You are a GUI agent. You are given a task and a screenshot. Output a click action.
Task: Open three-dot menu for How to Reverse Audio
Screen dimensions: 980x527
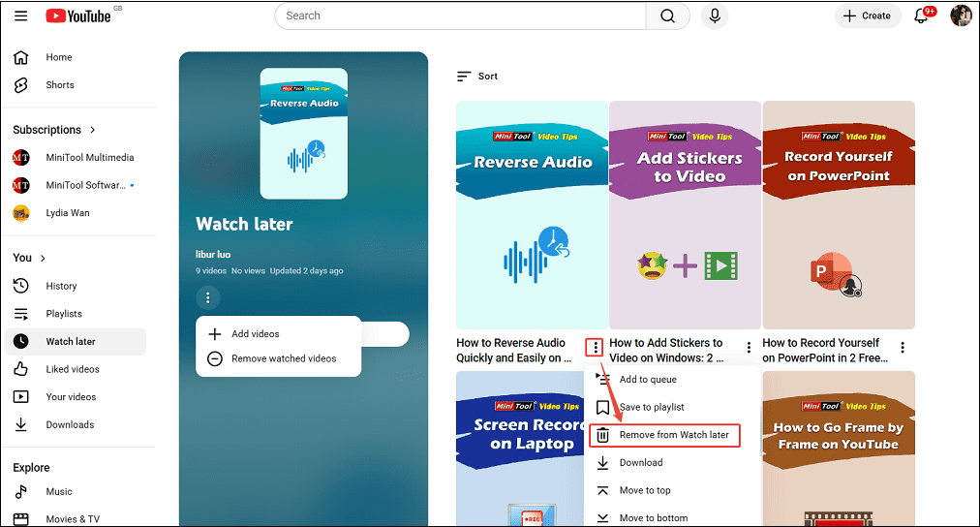[x=595, y=348]
